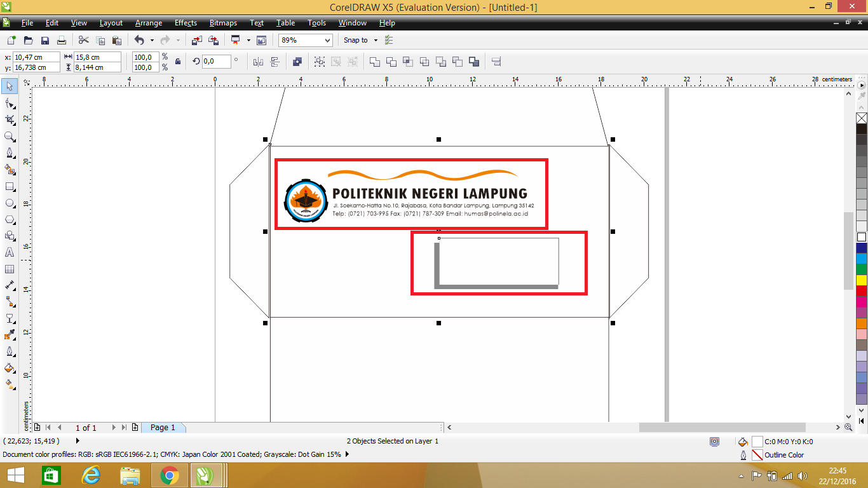The height and width of the screenshot is (488, 868).
Task: Open the Bitmaps menu
Action: 223,23
